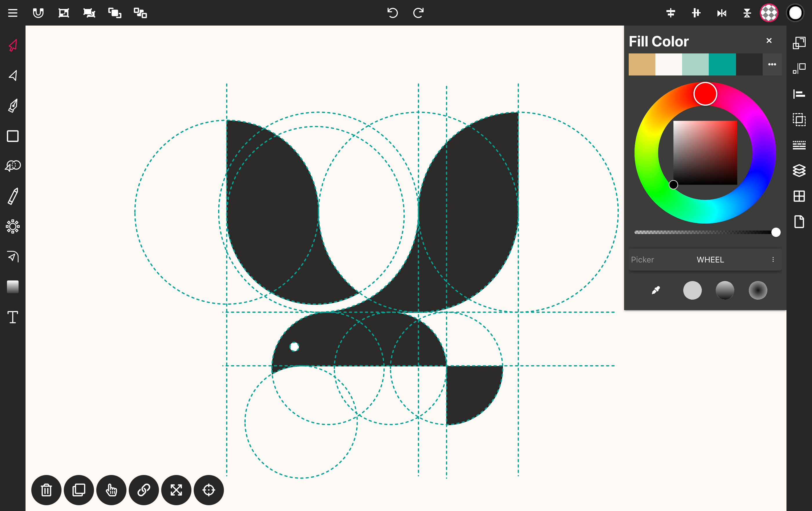Screen dimensions: 812x511
Task: Select the Text tool
Action: click(13, 317)
